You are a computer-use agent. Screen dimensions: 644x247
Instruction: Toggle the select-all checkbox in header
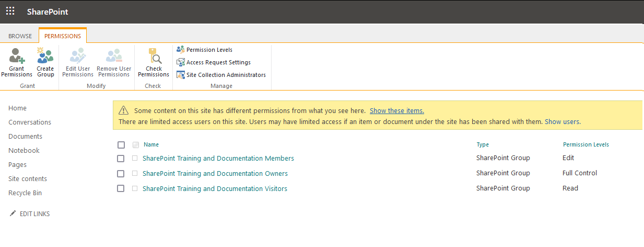(x=121, y=145)
